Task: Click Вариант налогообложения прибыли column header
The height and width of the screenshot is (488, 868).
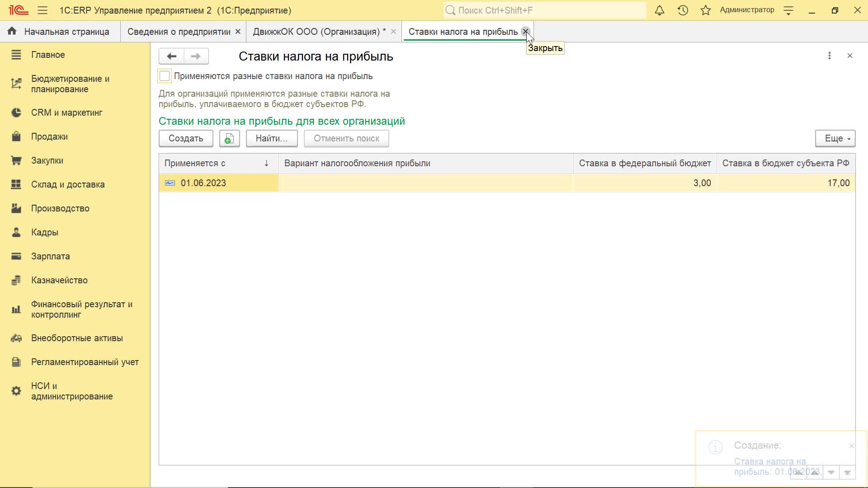Action: coord(426,163)
